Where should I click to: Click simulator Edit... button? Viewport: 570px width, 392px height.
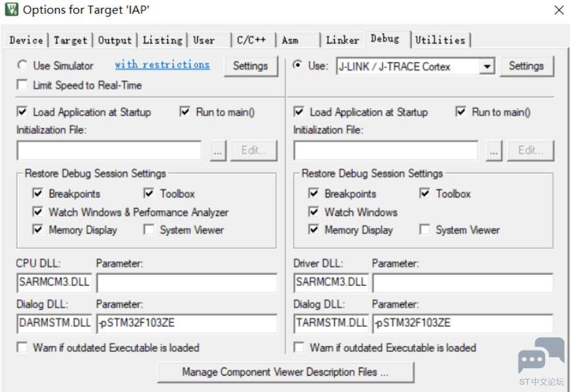[x=254, y=150]
